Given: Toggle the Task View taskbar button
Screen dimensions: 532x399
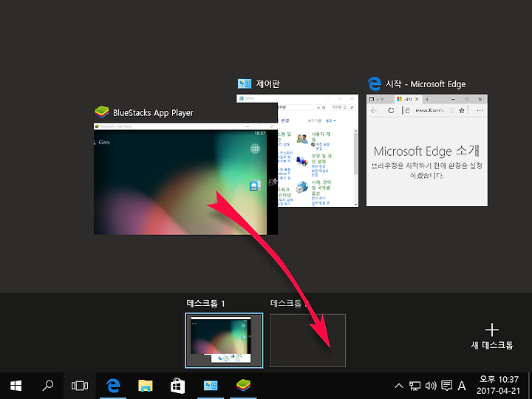Looking at the screenshot, I should [80, 386].
